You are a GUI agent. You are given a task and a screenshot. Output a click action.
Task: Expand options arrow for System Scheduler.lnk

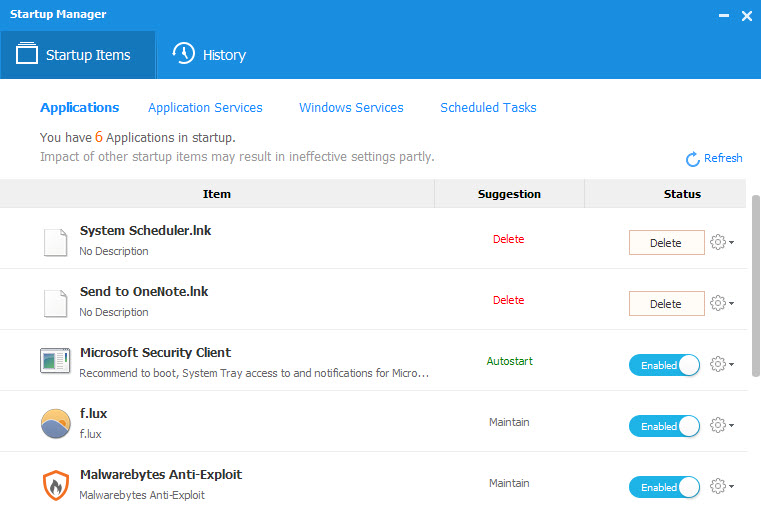(x=731, y=242)
